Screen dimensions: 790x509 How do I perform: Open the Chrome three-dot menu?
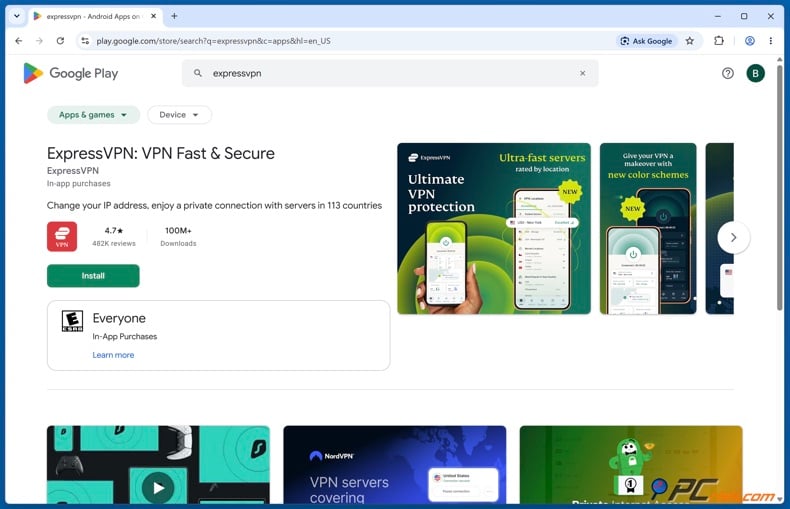coord(770,41)
